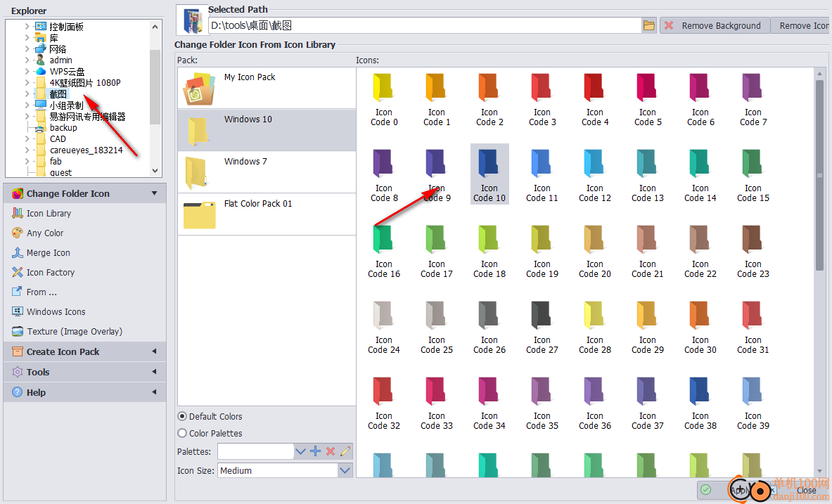Viewport: 832px width, 504px height.
Task: Select careueyes_183214 folder in Explorer
Action: point(86,150)
